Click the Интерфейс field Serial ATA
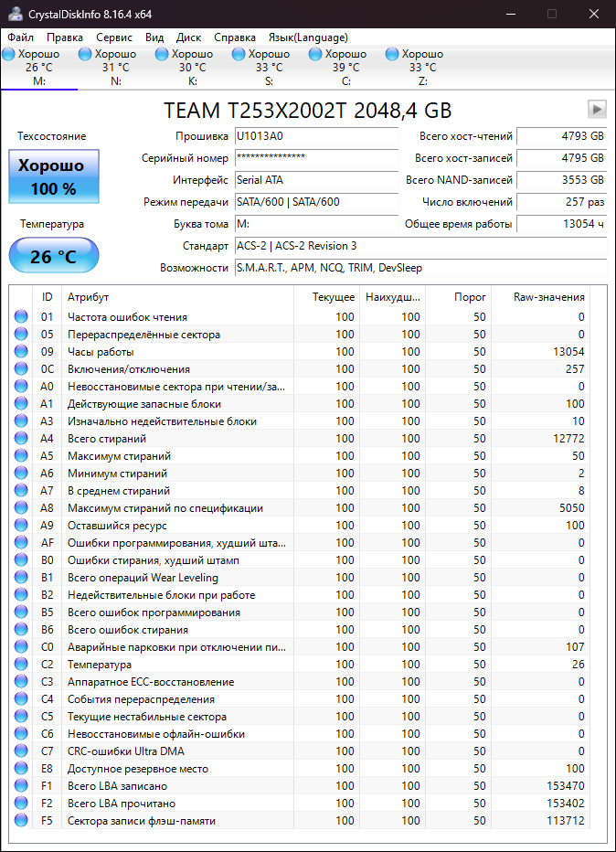 click(x=317, y=180)
